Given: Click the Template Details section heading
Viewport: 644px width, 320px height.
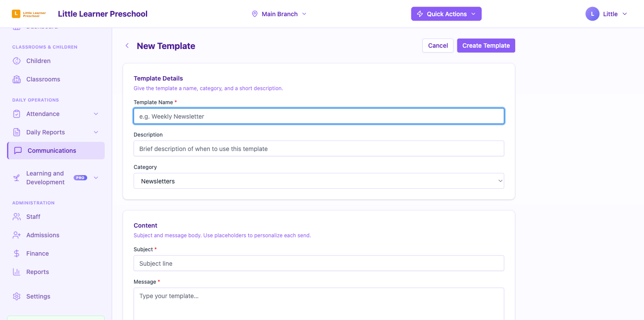Looking at the screenshot, I should (x=158, y=78).
